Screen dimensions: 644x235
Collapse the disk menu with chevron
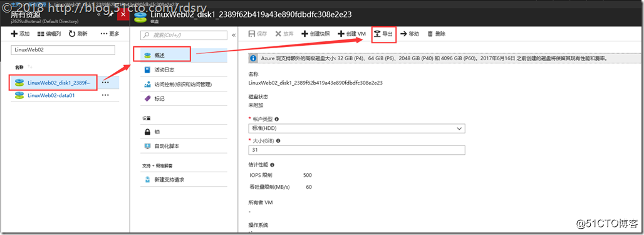(234, 35)
